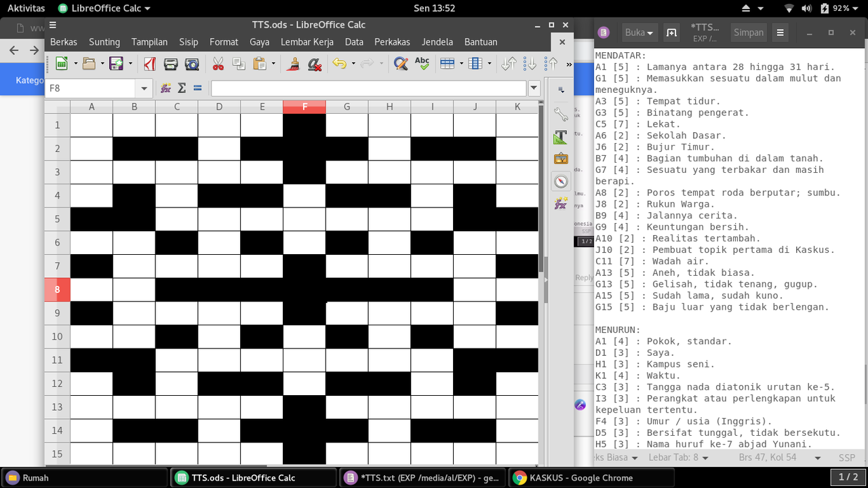The image size is (868, 488).
Task: Expand the New document dropdown arrow
Action: [x=75, y=64]
